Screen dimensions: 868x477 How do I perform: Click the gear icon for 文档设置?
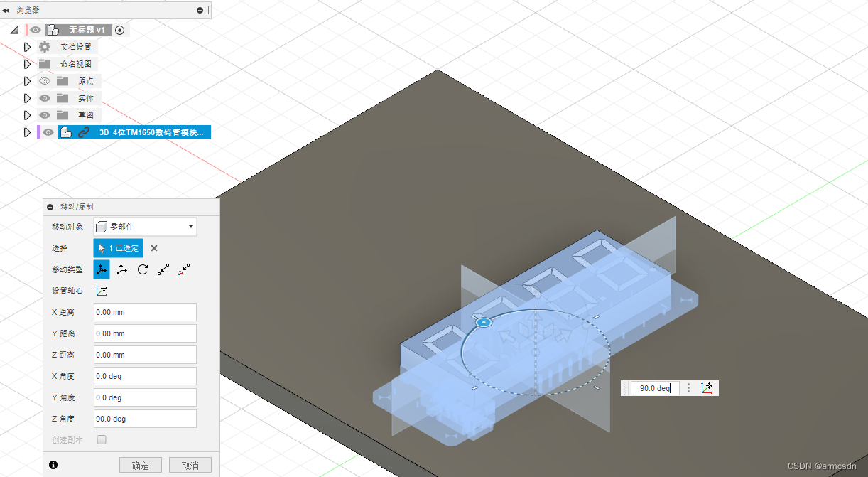45,47
